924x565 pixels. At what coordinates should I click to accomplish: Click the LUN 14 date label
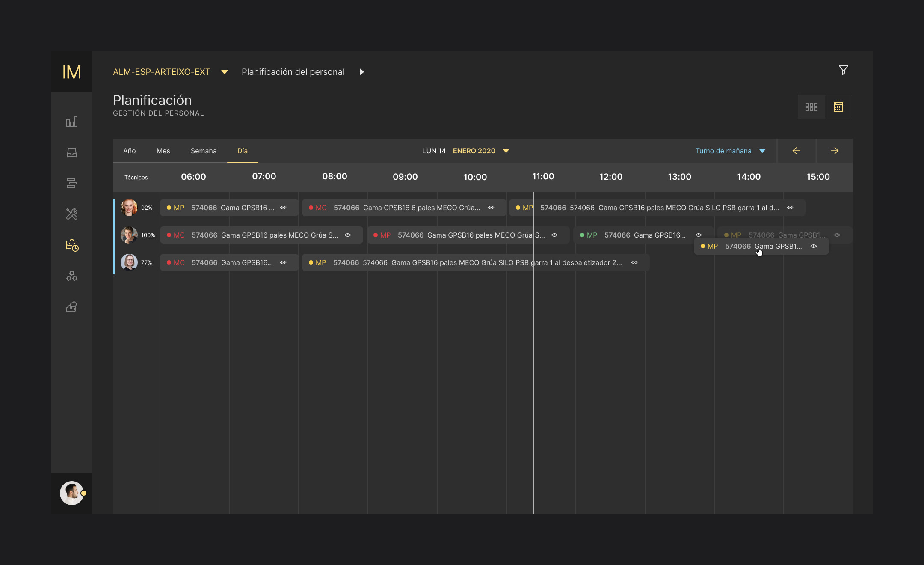pos(434,151)
